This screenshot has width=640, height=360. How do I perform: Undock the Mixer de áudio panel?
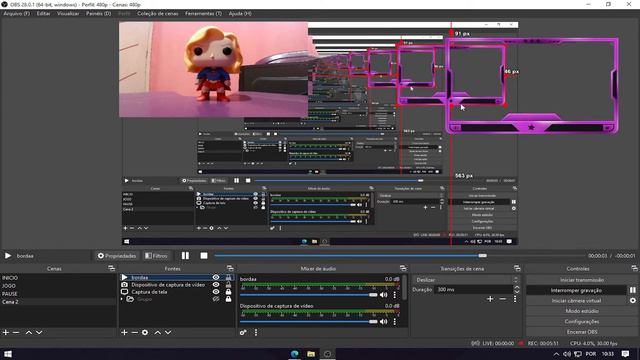pyautogui.click(x=403, y=268)
